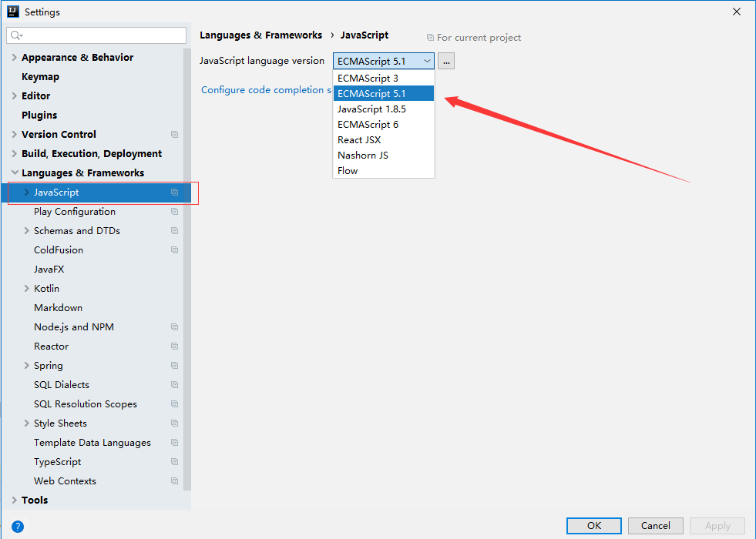Click the Languages & Frameworks breadcrumb

(260, 35)
